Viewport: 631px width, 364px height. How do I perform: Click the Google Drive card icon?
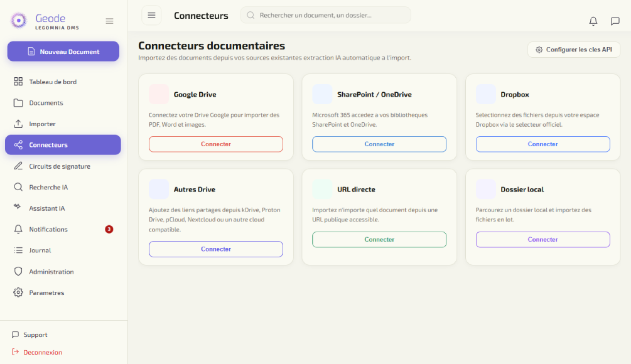[159, 94]
